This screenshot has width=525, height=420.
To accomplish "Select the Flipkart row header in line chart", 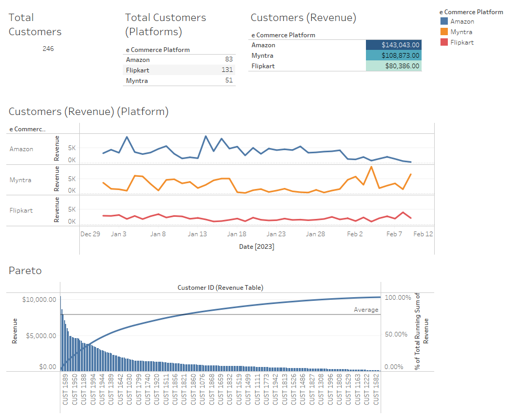I will click(21, 211).
